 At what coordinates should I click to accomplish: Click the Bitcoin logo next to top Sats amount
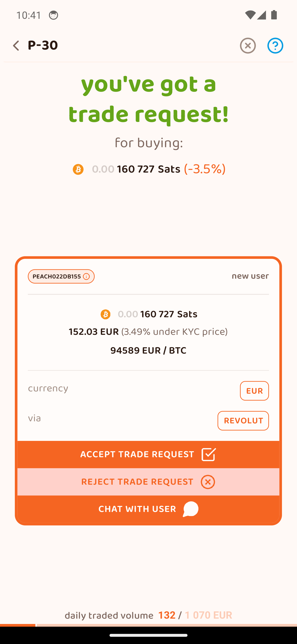coord(78,169)
